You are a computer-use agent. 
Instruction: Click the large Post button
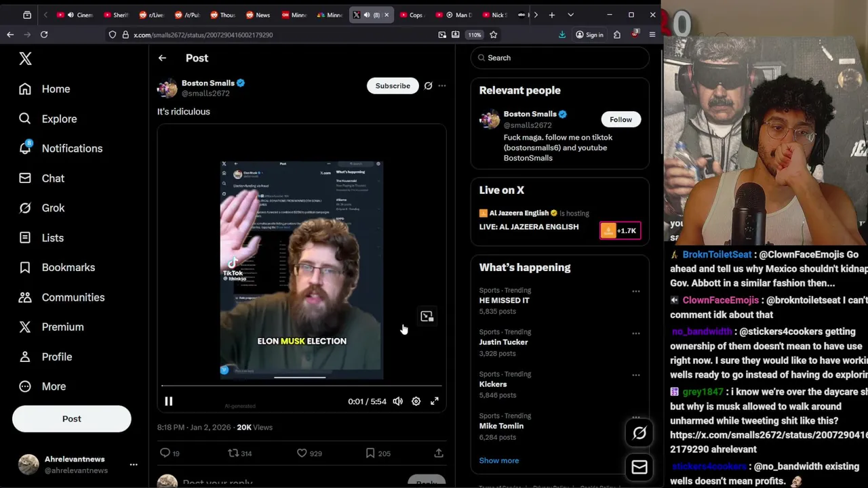71,419
